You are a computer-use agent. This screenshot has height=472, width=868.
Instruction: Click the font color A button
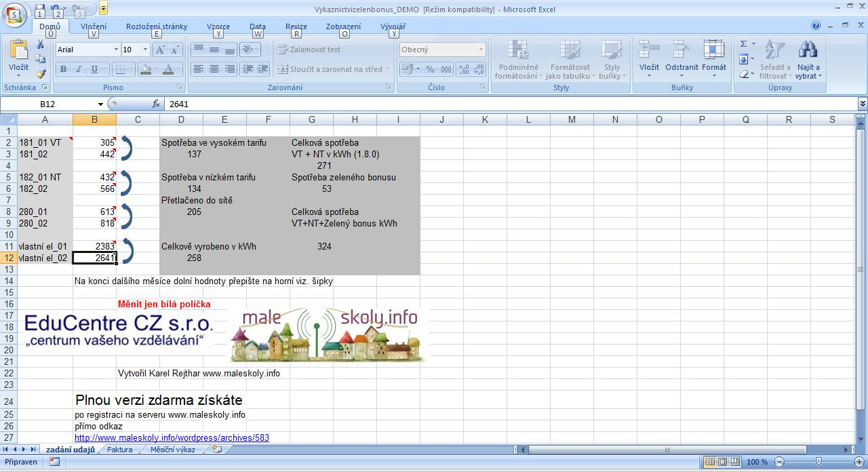pyautogui.click(x=170, y=69)
